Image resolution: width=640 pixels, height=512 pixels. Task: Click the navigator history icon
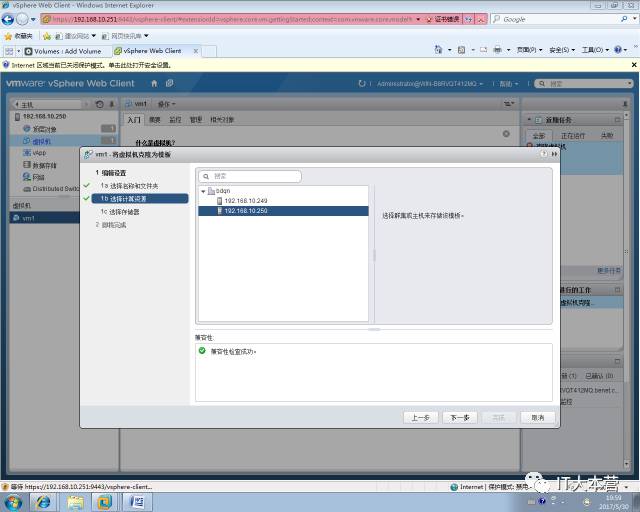point(99,104)
